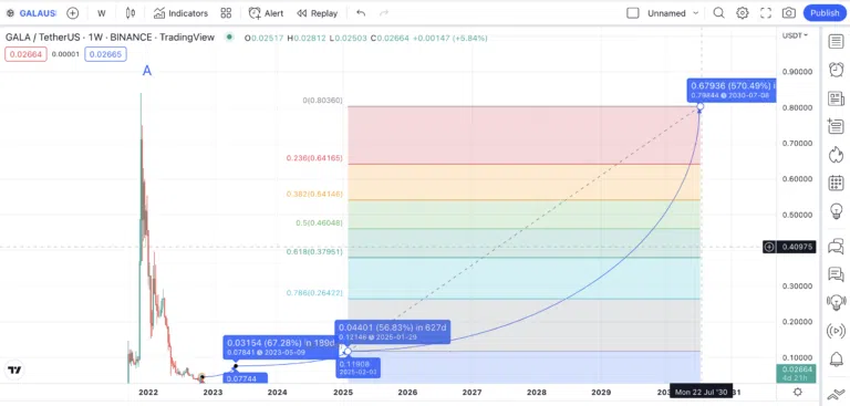The width and height of the screenshot is (850, 406).
Task: Click the red sell price 0.02664
Action: click(x=26, y=54)
